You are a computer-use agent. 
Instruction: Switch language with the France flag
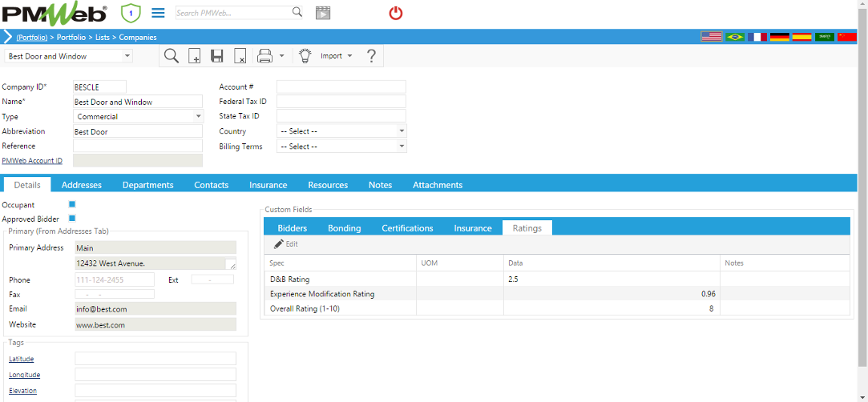(757, 37)
